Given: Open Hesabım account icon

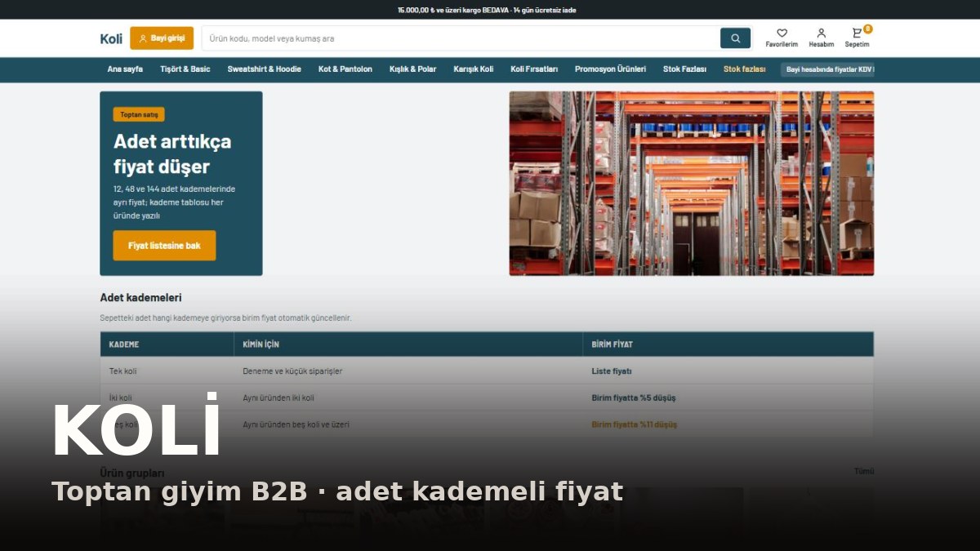Looking at the screenshot, I should point(822,38).
